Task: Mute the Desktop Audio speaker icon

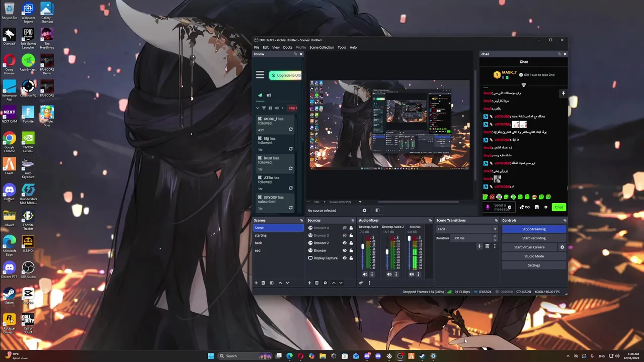Action: pyautogui.click(x=365, y=274)
